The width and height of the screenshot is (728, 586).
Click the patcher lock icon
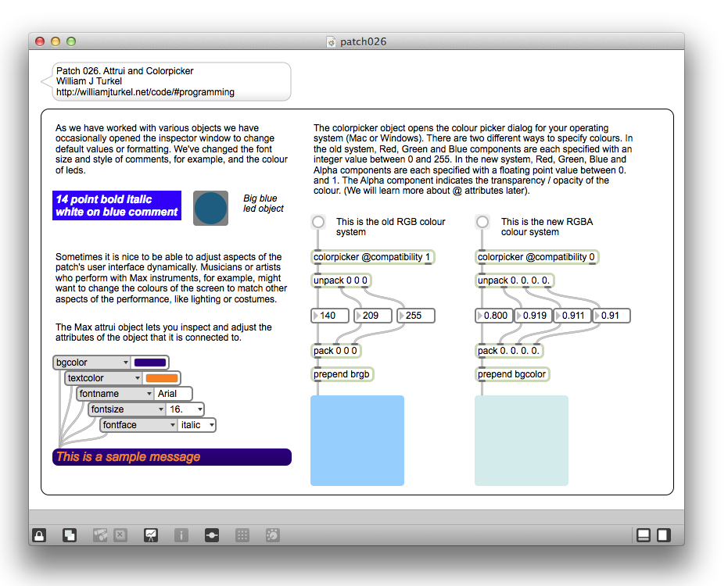[x=38, y=535]
